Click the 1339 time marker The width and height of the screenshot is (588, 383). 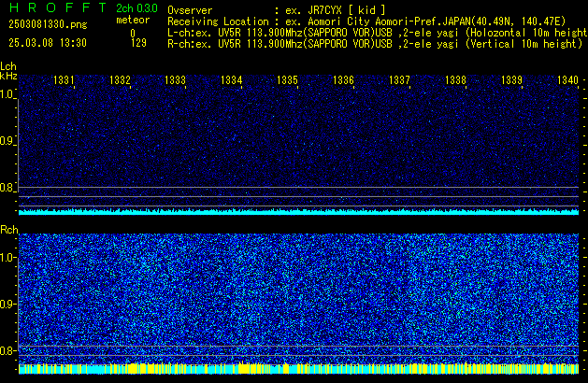coord(512,80)
